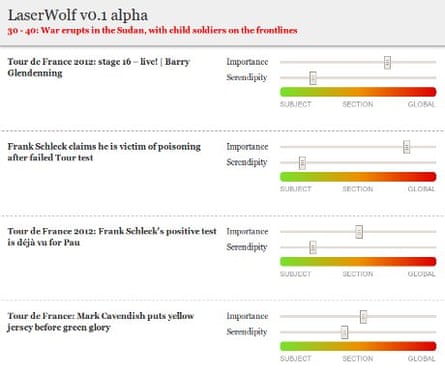The width and height of the screenshot is (445, 373).
Task: Click Serendipity slider handle for Schleck poisoning article
Action: click(x=302, y=163)
